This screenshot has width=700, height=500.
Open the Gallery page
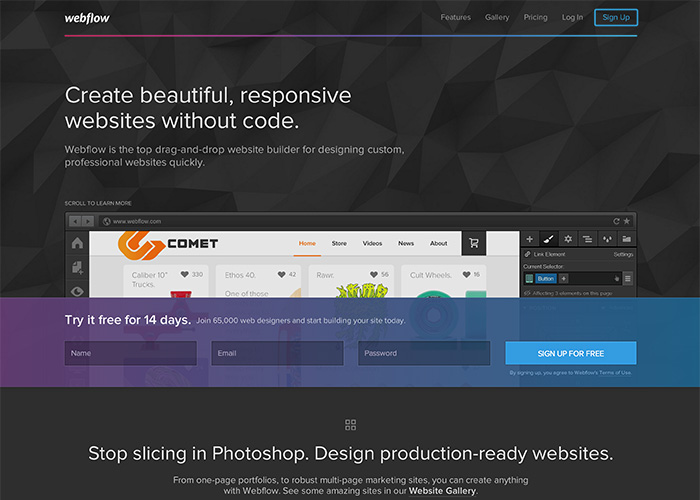(x=497, y=17)
